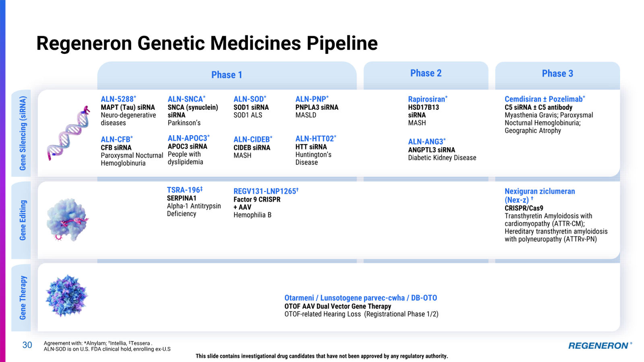Click the text ANGPTL3 siRNA
This screenshot has width=644, height=362.
(431, 150)
